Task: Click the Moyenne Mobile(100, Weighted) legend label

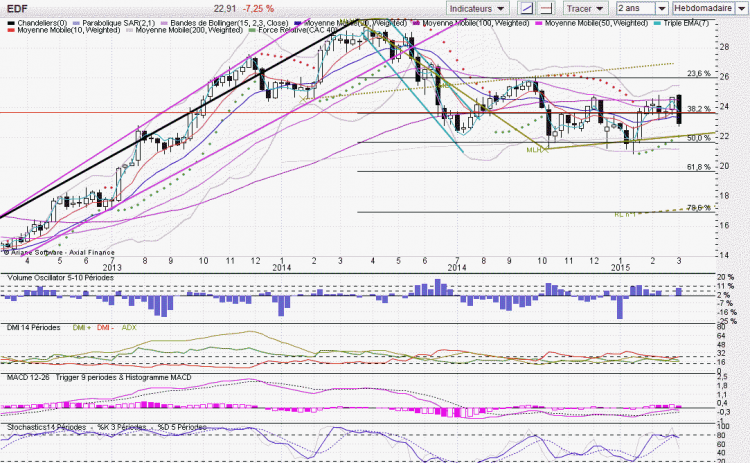Action: point(475,23)
